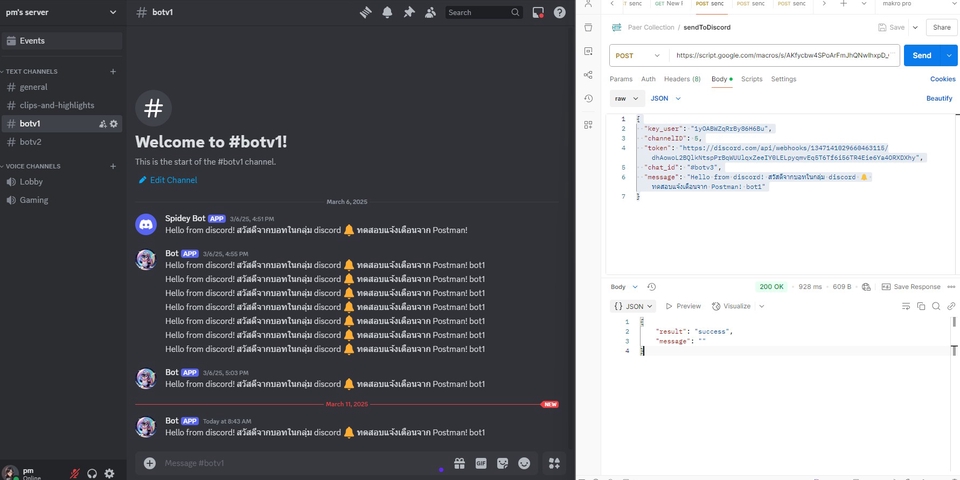
Task: Open Postman configure sidebar apps icon
Action: (x=588, y=125)
